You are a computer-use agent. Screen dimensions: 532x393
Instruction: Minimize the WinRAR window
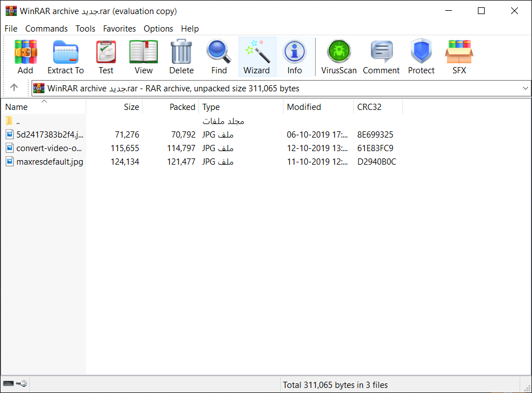(x=449, y=11)
